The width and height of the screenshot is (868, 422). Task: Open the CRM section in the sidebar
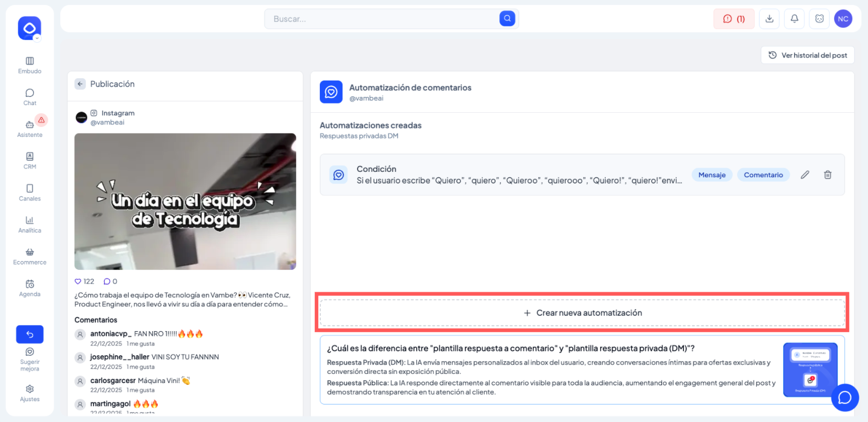(30, 160)
